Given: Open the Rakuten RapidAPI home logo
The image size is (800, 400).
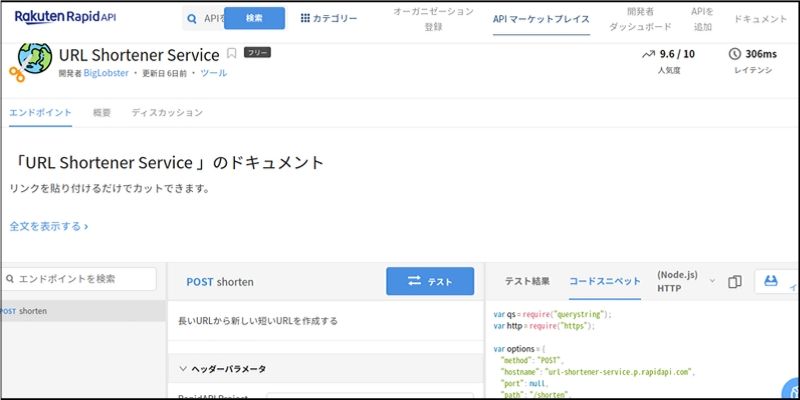Looking at the screenshot, I should tap(65, 17).
